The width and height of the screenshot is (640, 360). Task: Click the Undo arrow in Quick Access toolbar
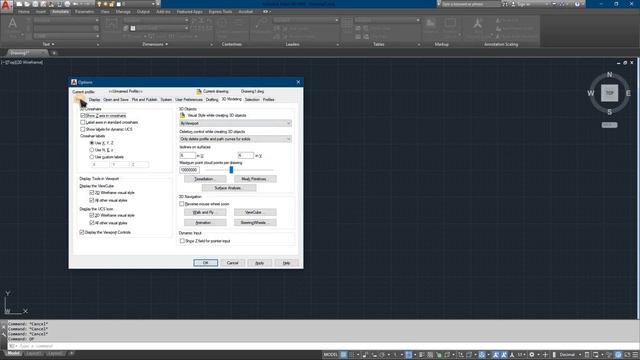click(76, 4)
